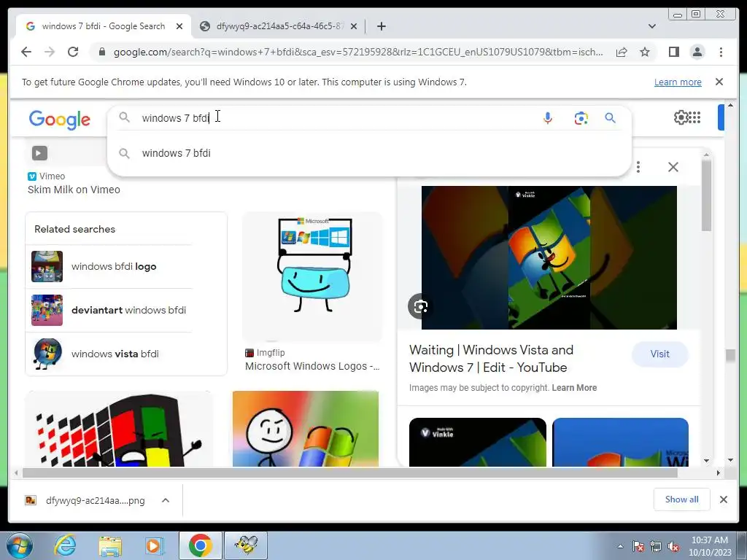The height and width of the screenshot is (560, 747).
Task: Open Action Center flag icon
Action: click(x=638, y=547)
